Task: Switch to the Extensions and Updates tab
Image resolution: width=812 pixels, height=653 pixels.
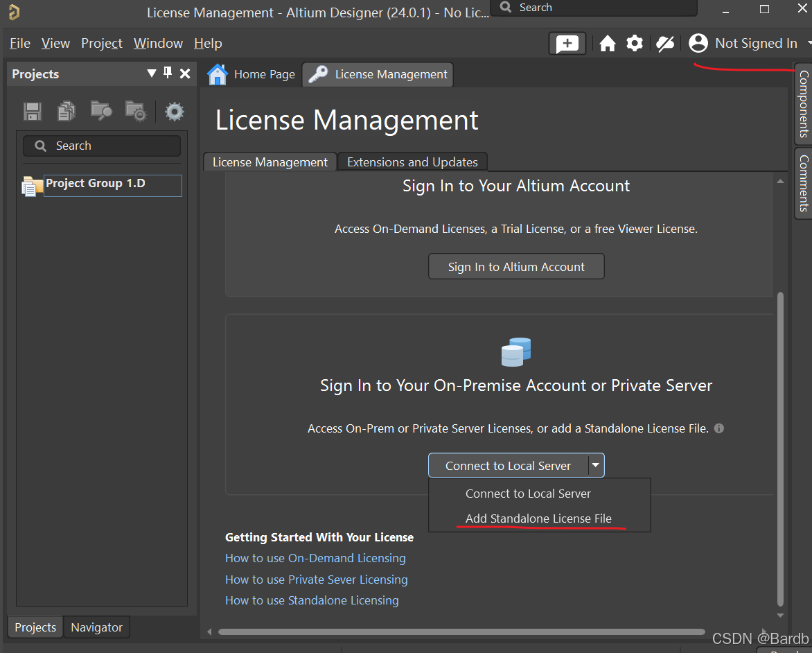Action: click(x=412, y=162)
